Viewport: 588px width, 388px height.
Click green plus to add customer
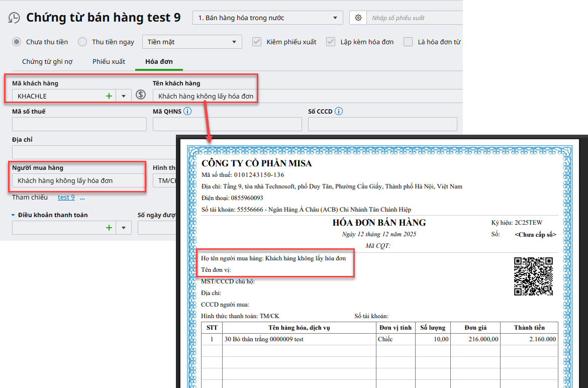[109, 95]
